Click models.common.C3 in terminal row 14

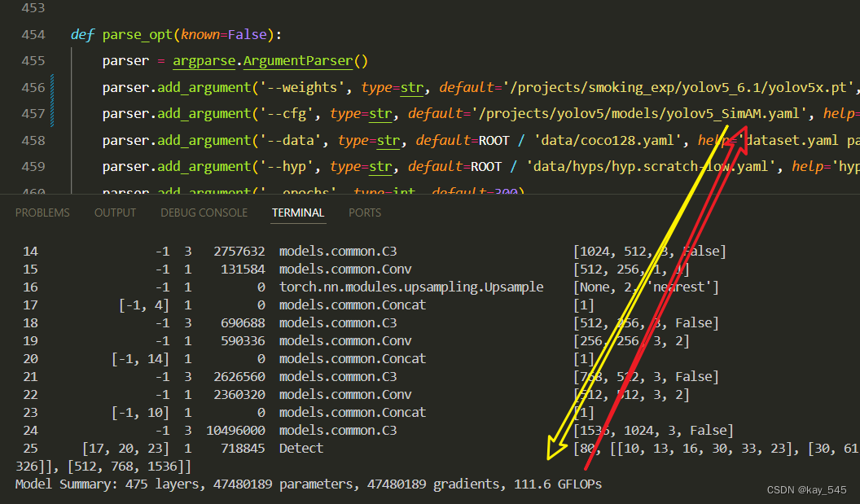coord(338,251)
